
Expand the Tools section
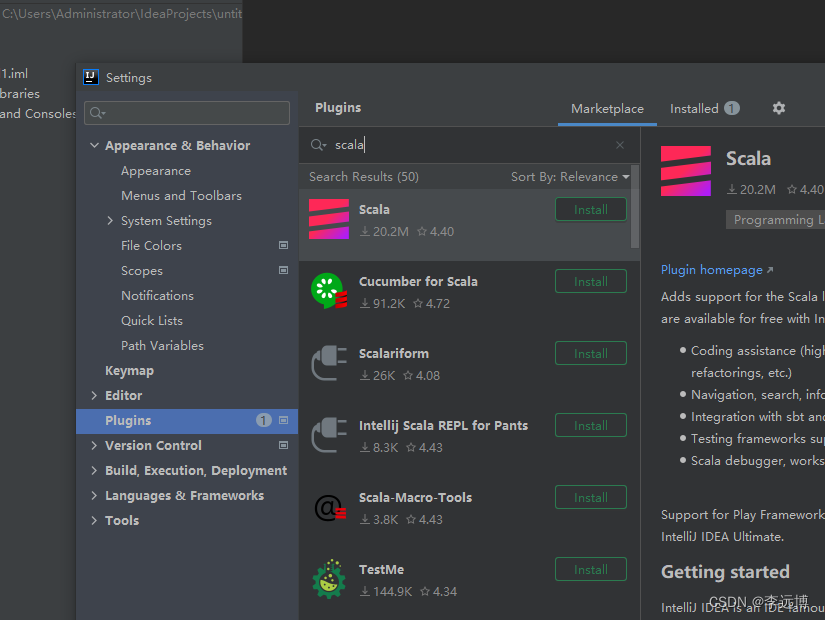[94, 521]
